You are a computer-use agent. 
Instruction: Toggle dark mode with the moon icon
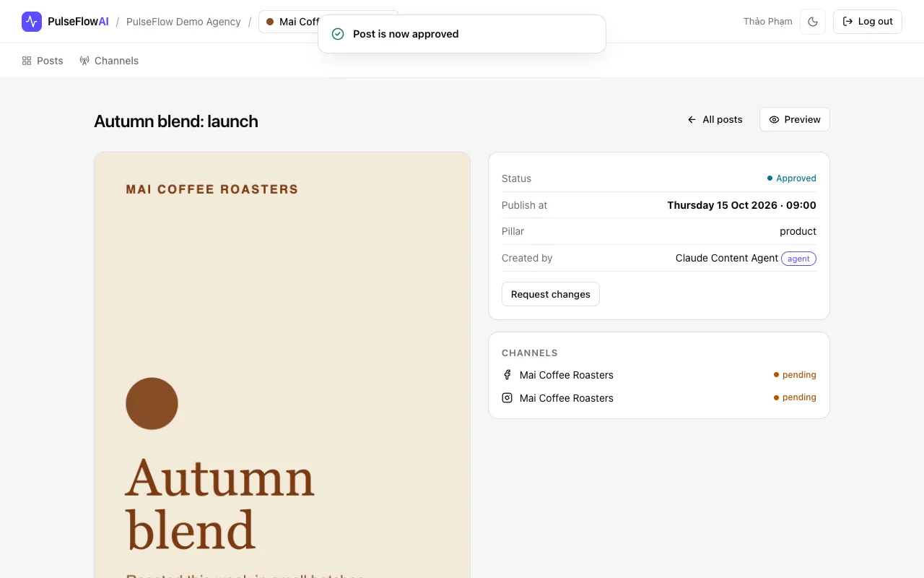tap(813, 22)
